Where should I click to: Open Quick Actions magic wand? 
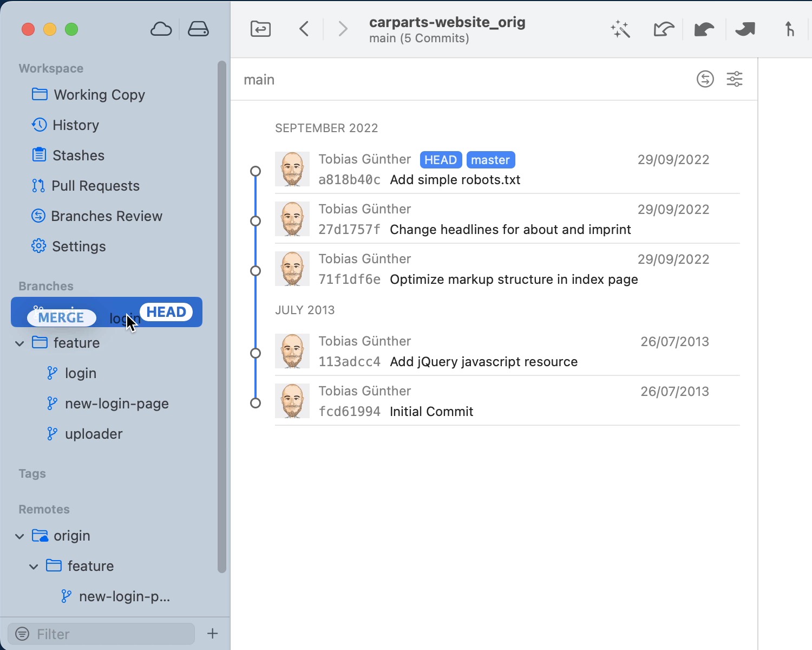(x=620, y=29)
